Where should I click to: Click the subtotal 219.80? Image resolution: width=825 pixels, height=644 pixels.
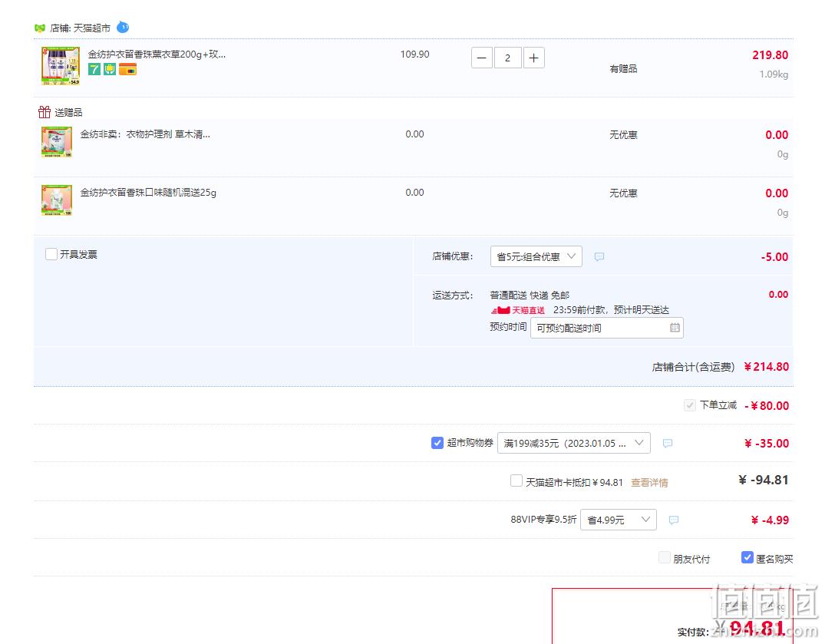(771, 55)
